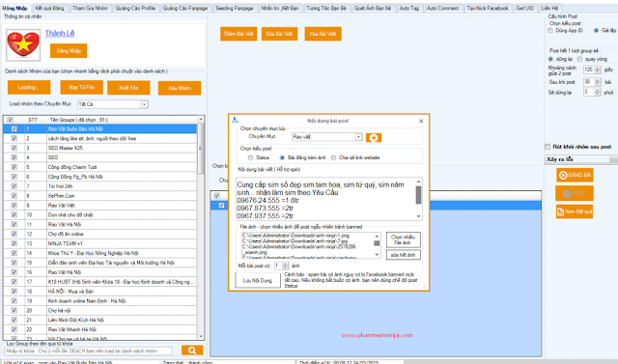This screenshot has height=364, width=618.
Task: Click the Lưu Nội Dung button
Action: 258,281
